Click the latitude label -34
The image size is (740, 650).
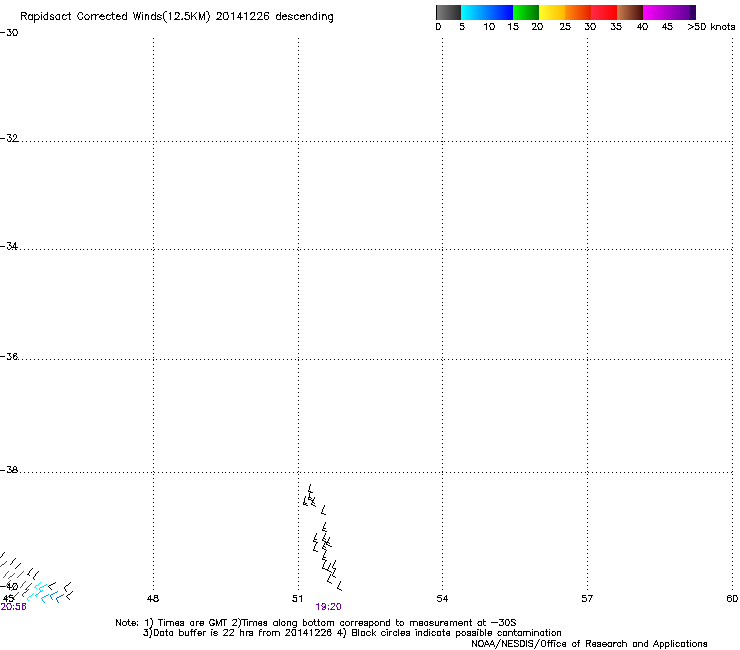coord(9,246)
